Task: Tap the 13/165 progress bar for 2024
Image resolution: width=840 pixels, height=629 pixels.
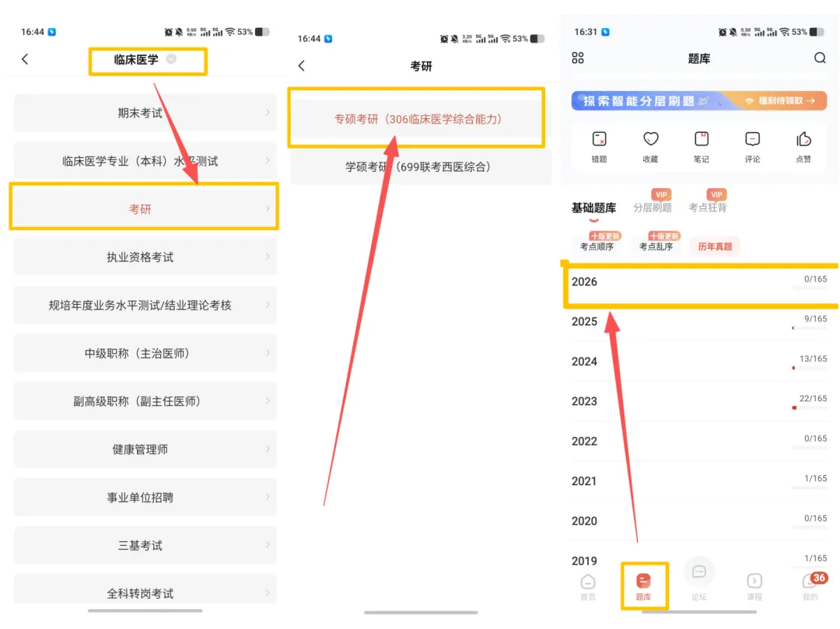Action: coord(810,368)
